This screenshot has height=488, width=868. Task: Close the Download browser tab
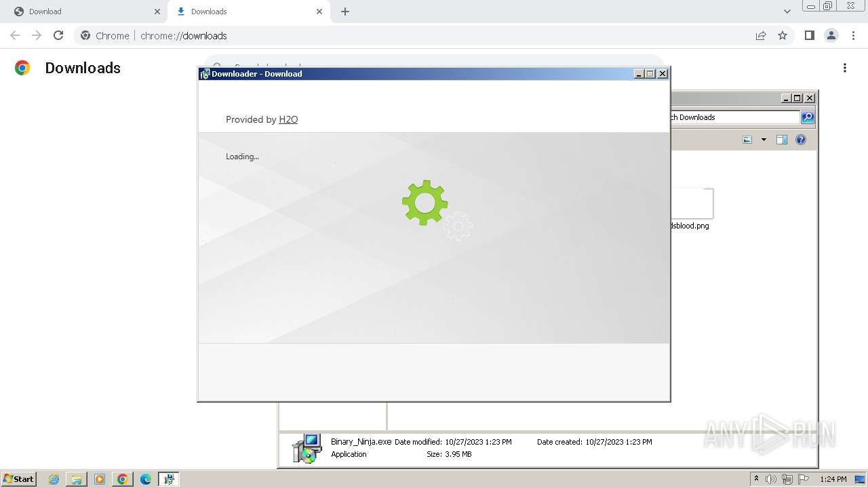(x=157, y=12)
